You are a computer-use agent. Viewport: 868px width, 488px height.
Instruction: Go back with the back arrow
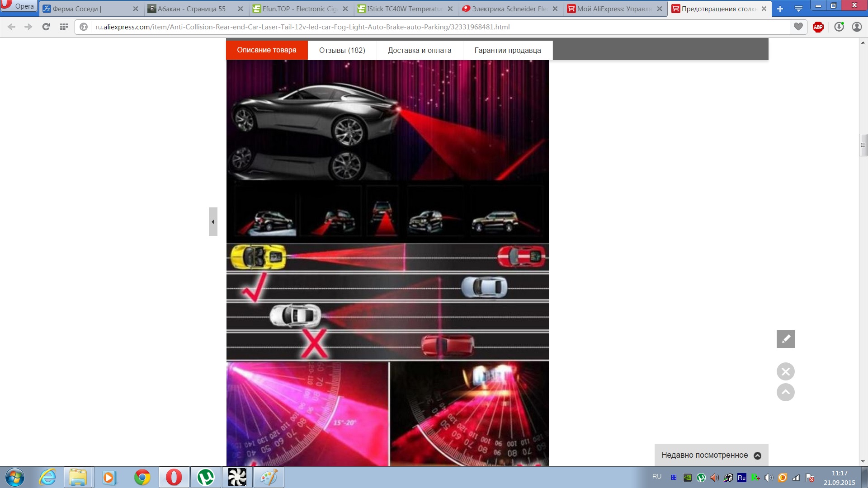(12, 27)
